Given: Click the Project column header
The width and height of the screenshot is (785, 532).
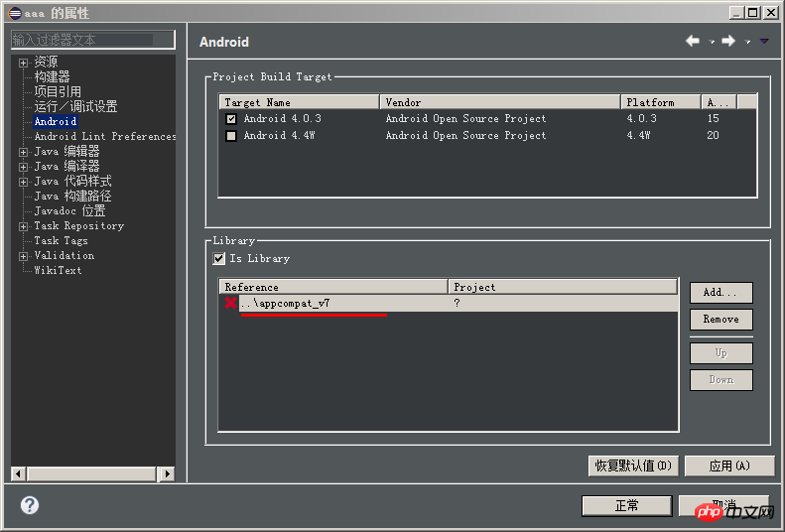Looking at the screenshot, I should point(564,287).
